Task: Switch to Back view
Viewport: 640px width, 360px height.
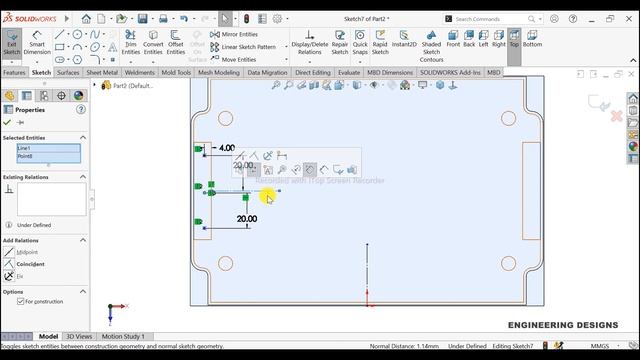Action: coord(469,39)
